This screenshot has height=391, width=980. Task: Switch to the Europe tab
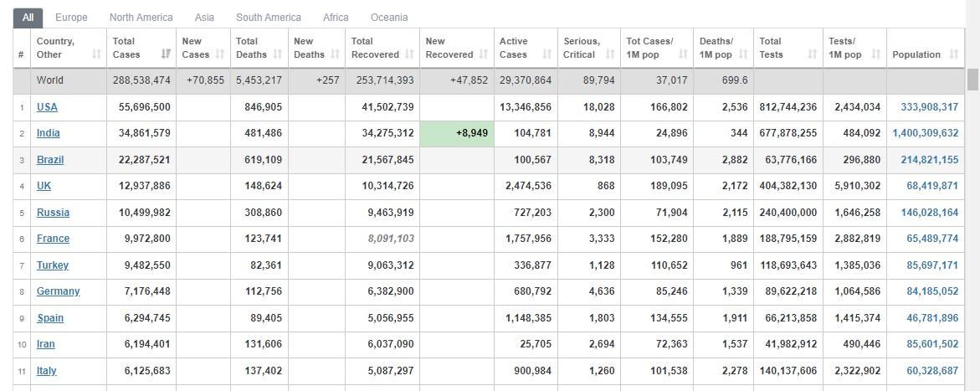pyautogui.click(x=71, y=18)
